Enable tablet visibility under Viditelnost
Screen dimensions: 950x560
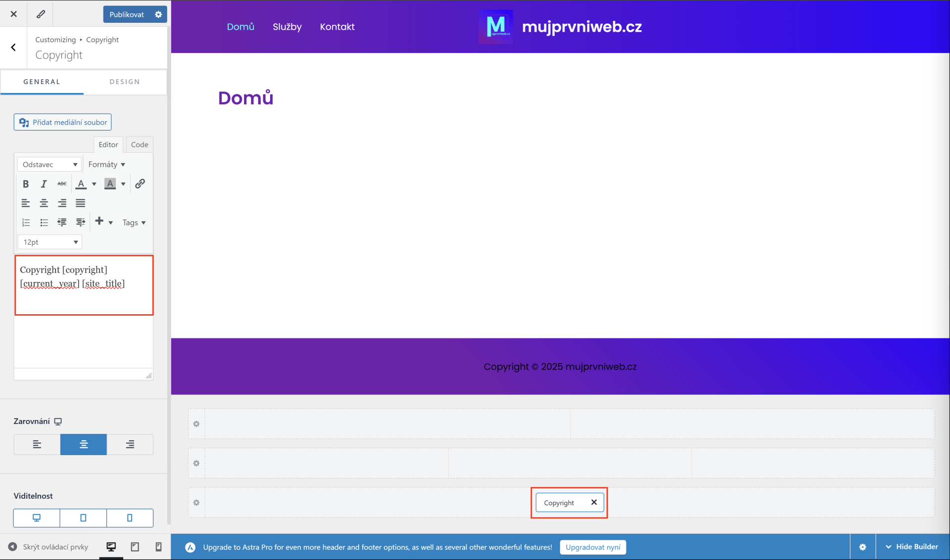(x=83, y=518)
